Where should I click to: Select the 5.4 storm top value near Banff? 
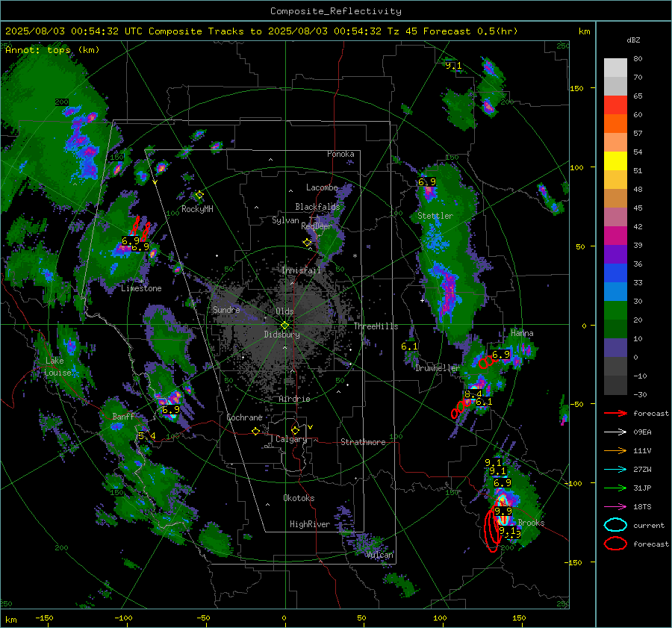coord(147,436)
